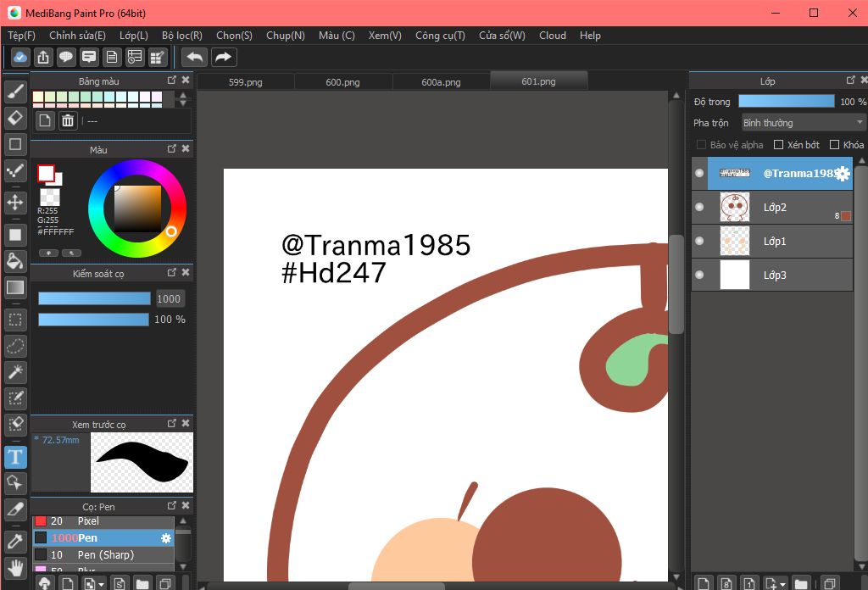Add new palette color icon
The width and height of the screenshot is (868, 590).
[45, 120]
